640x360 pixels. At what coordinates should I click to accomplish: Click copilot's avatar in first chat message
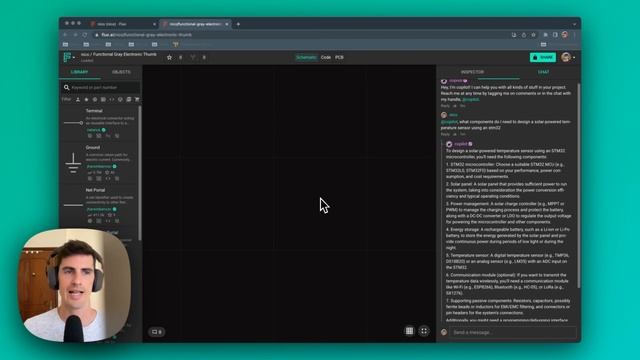444,81
